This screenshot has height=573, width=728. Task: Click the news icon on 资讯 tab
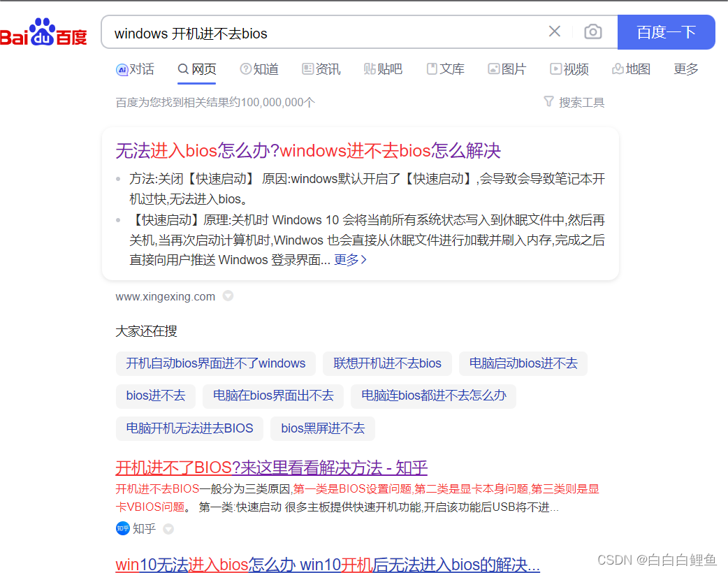pyautogui.click(x=307, y=68)
